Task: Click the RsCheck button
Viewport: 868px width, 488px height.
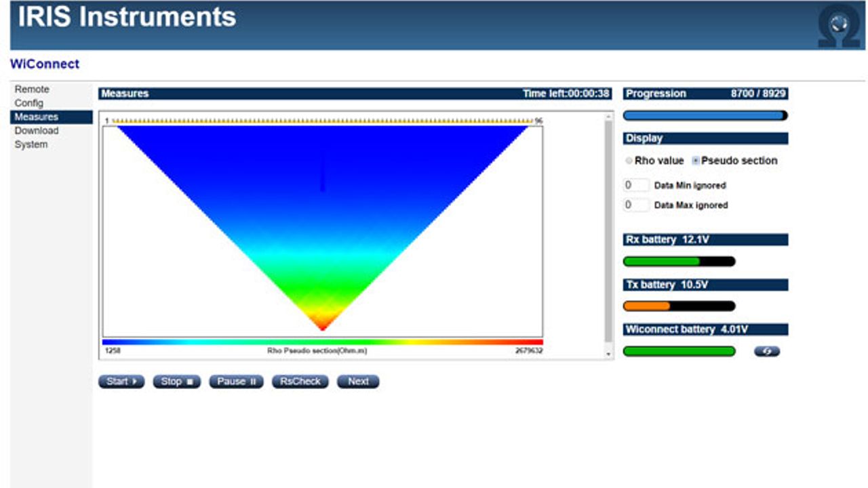Action: click(x=300, y=382)
